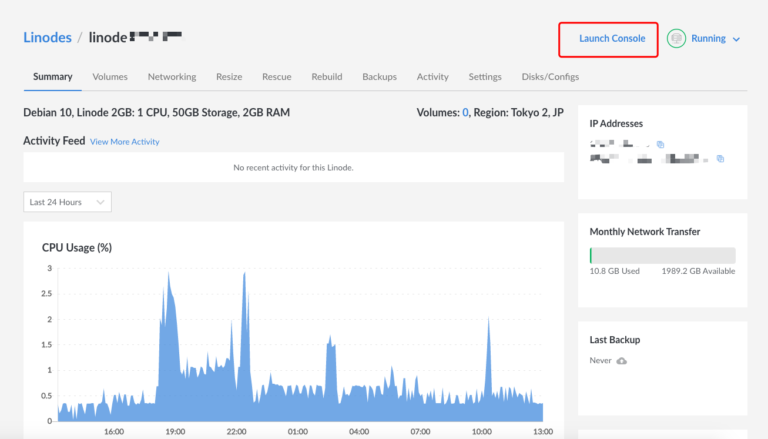Image resolution: width=768 pixels, height=439 pixels.
Task: Open the Volumes count link
Action: pyautogui.click(x=465, y=113)
